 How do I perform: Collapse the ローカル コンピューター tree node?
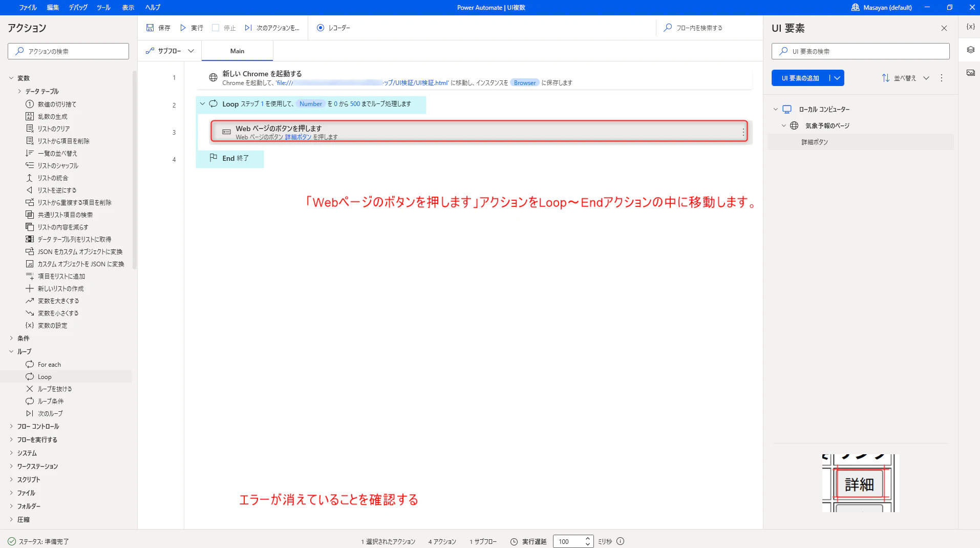[775, 109]
